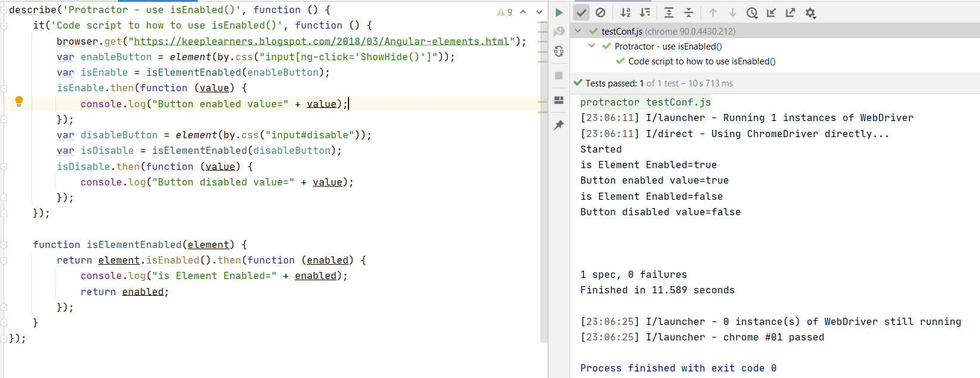Go to previous failed test arrow

point(713,13)
